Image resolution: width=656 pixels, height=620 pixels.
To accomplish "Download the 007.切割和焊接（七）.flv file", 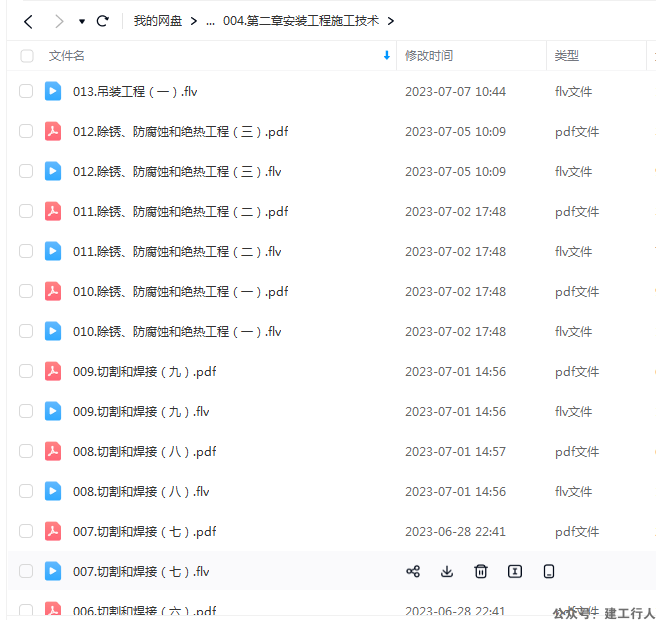I will pos(447,571).
